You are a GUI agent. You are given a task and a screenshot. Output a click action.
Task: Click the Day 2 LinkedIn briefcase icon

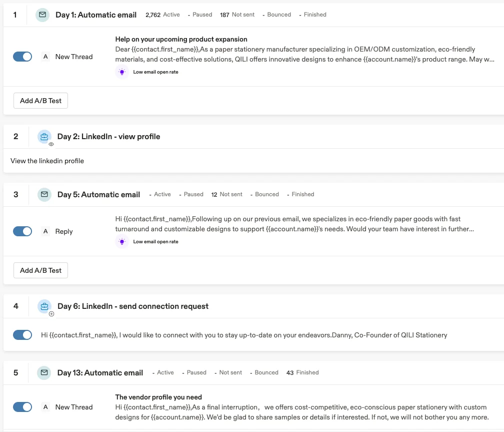pos(44,137)
